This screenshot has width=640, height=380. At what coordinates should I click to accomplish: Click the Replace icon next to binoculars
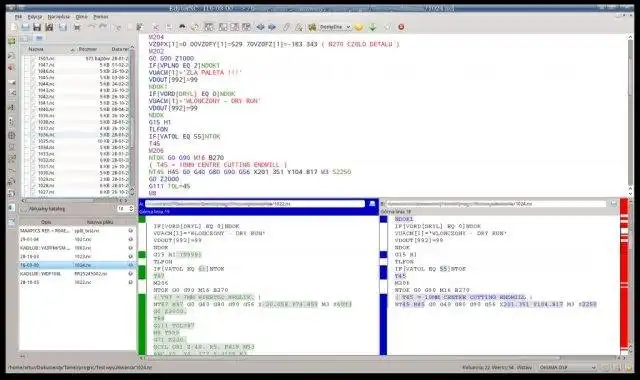[195, 27]
